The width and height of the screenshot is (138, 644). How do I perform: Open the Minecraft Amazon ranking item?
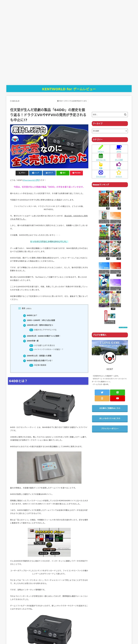[104, 232]
